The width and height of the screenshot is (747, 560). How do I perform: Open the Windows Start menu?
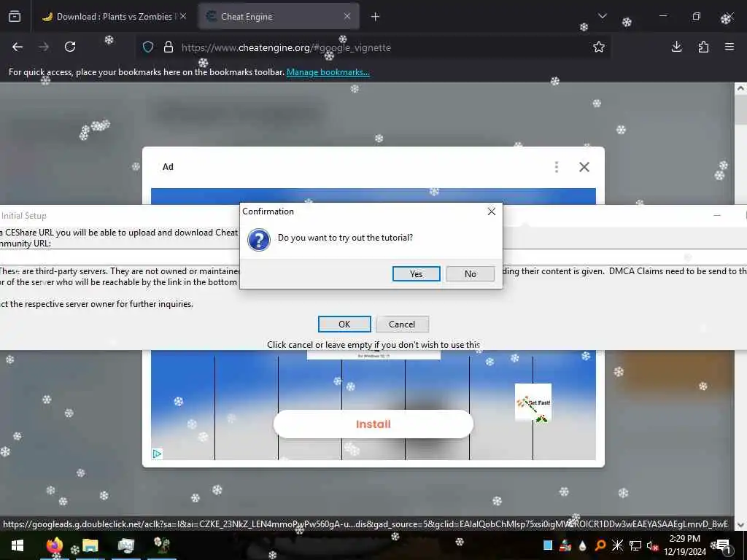18,545
